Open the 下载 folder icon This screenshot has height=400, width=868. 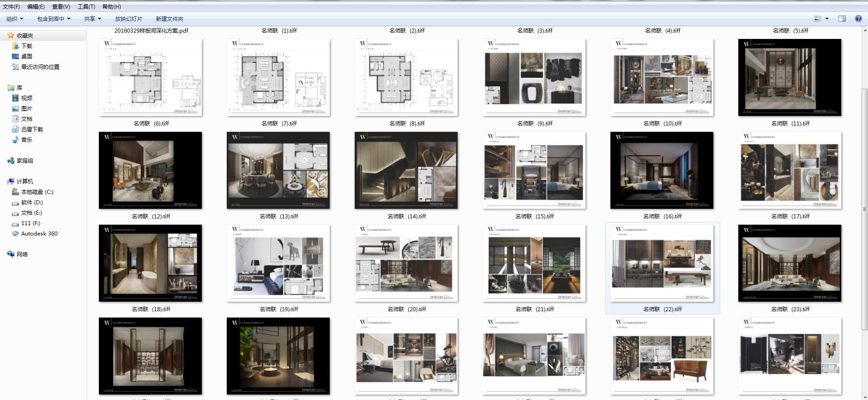(x=15, y=46)
